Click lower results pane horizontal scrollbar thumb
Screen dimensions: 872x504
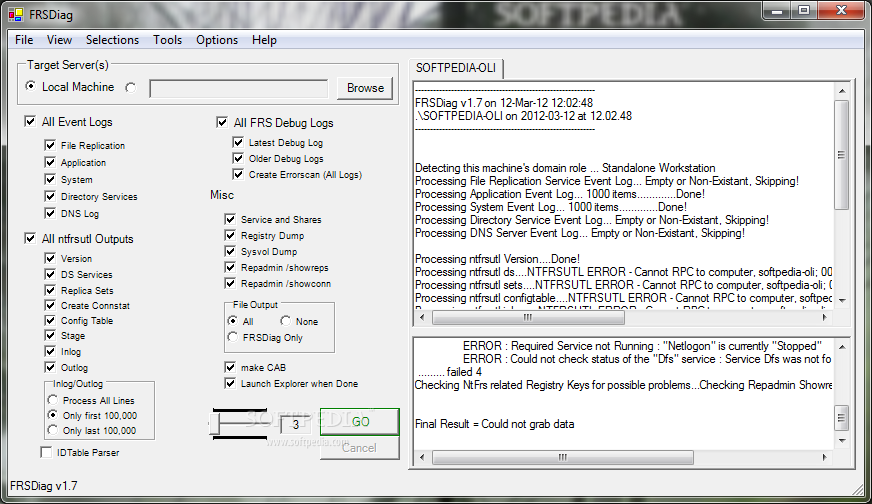(563, 457)
